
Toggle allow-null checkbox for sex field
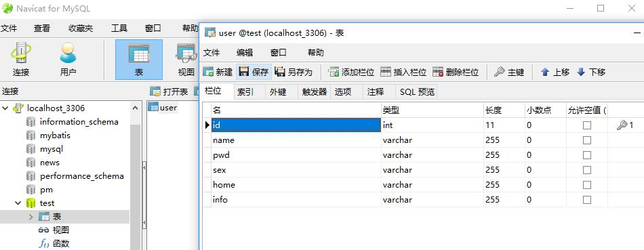587,170
